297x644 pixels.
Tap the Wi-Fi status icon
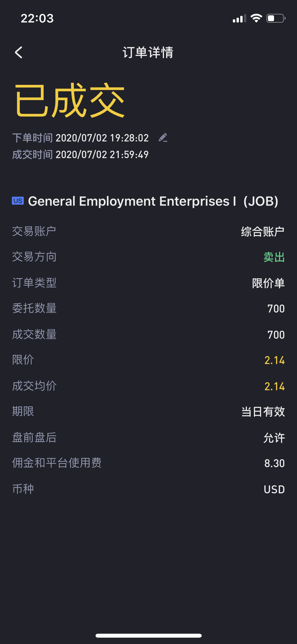pos(256,18)
